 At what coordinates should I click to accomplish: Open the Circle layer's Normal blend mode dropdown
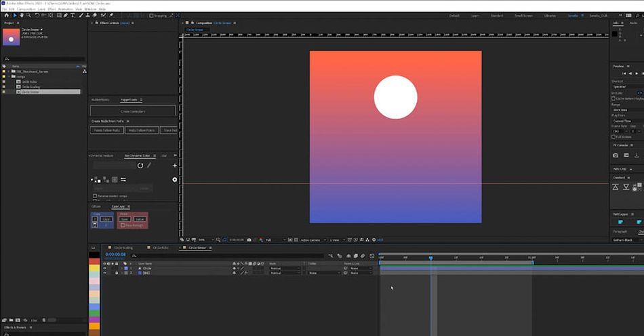(285, 268)
